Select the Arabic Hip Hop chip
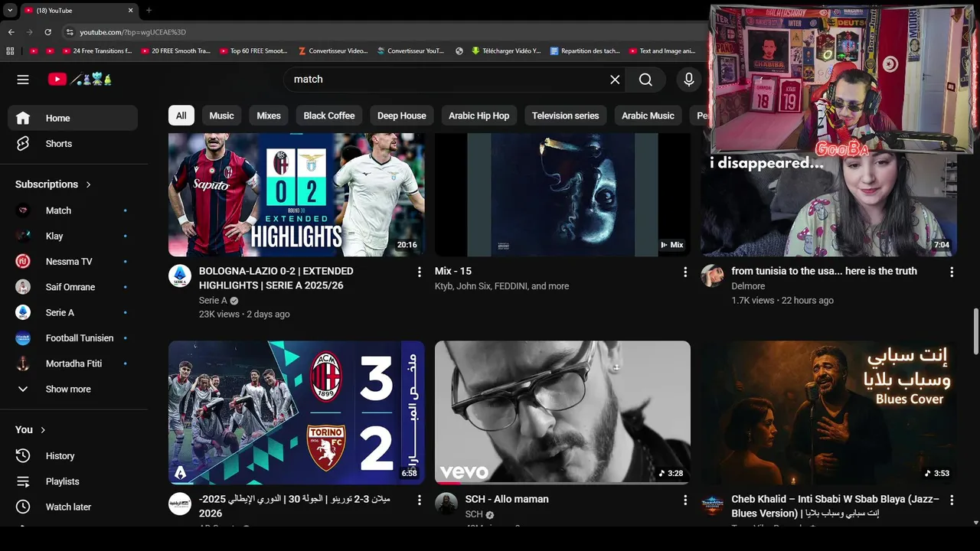The image size is (980, 551). pyautogui.click(x=479, y=116)
